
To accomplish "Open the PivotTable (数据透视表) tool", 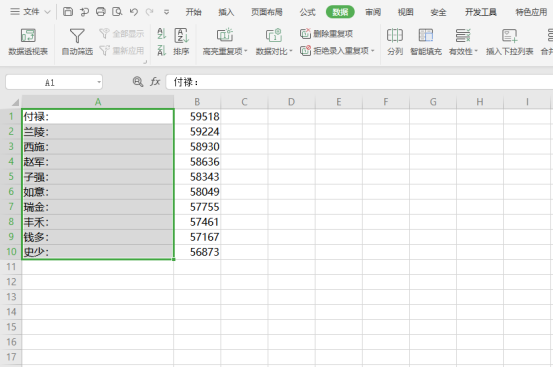I will tap(28, 42).
